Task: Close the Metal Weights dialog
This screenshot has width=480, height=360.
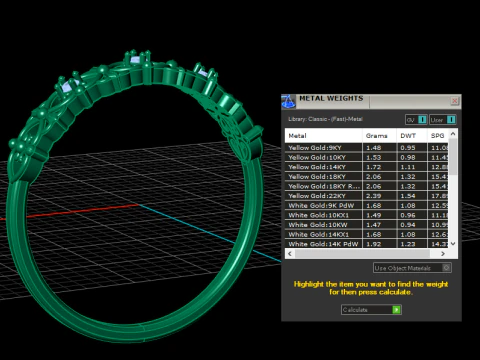Action: pos(455,101)
